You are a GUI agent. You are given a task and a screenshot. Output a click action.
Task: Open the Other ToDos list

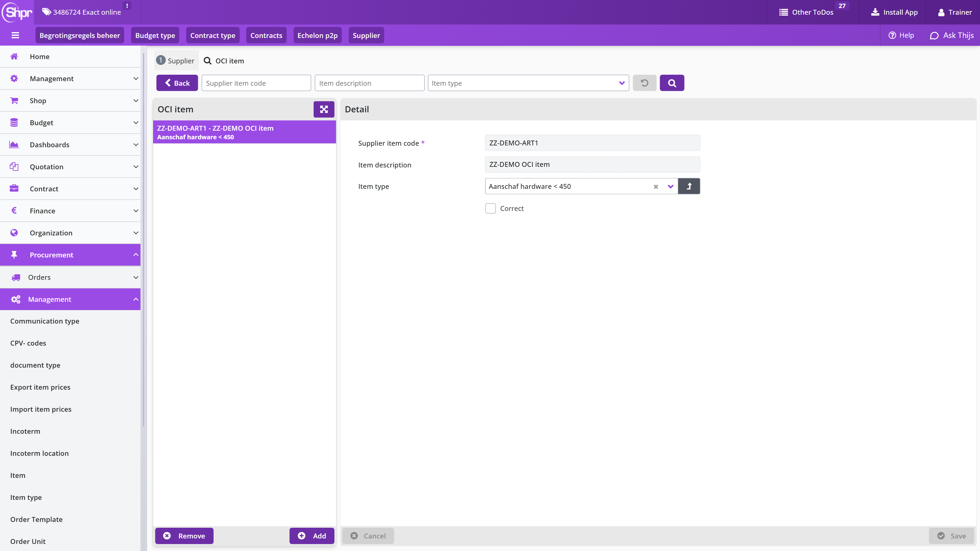806,12
